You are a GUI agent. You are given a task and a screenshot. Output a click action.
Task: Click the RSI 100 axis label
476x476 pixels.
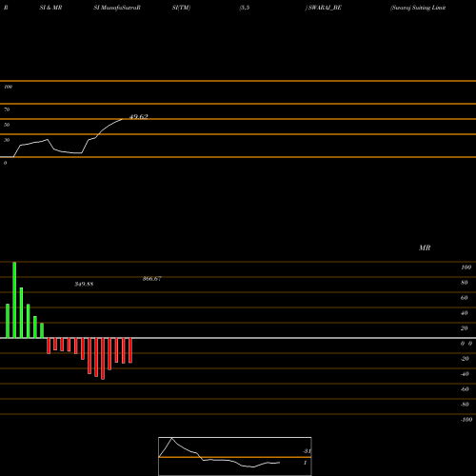click(x=9, y=87)
